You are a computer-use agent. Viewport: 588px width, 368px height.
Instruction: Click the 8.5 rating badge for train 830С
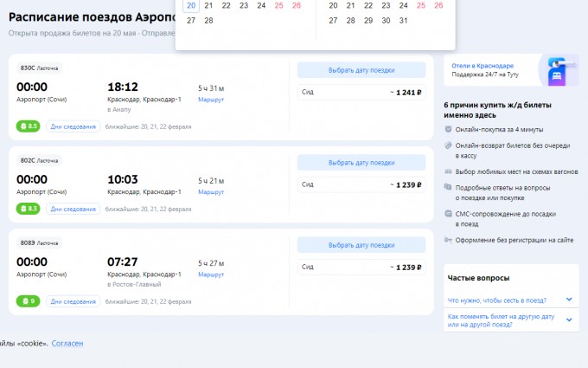coord(29,126)
